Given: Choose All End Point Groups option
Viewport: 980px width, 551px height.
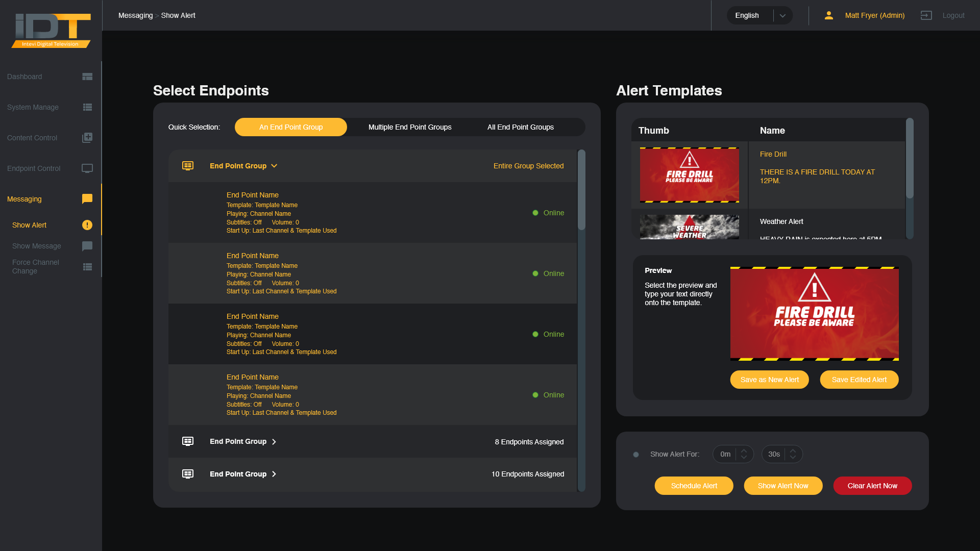Looking at the screenshot, I should (520, 127).
